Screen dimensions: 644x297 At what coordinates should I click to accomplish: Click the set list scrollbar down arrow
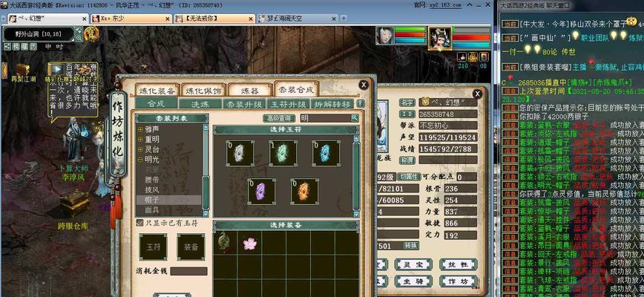[206, 214]
